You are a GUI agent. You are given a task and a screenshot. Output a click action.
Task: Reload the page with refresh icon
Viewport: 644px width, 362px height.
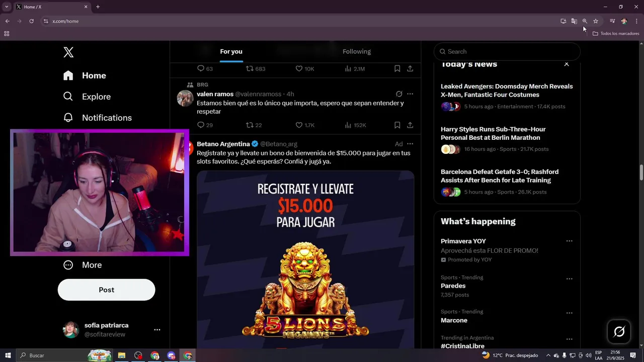31,21
